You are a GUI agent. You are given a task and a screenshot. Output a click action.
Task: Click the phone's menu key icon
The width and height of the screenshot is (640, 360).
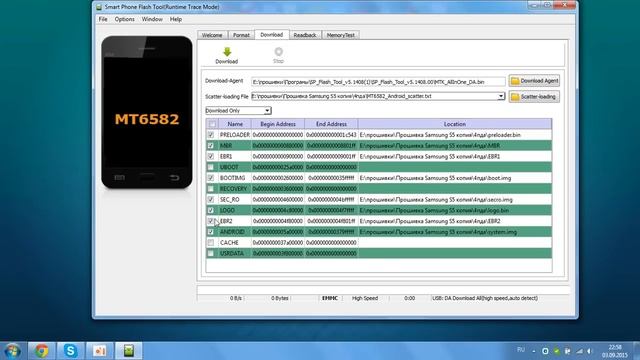tap(119, 178)
